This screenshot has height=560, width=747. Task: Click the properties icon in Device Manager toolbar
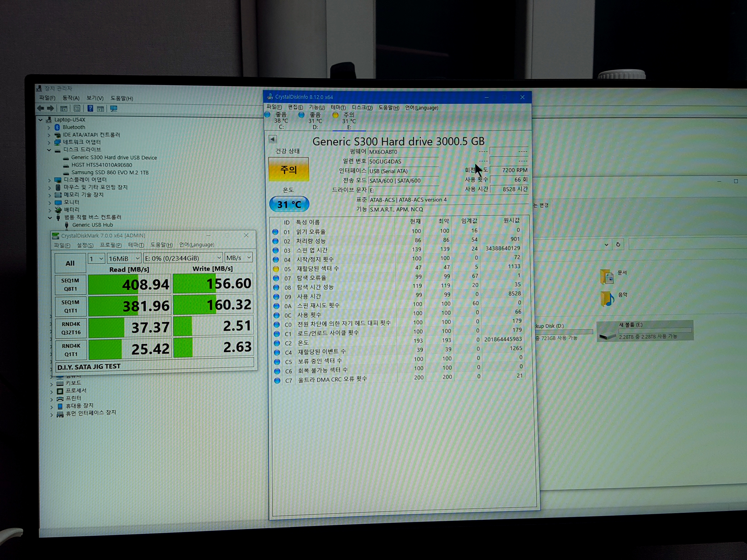coord(77,108)
